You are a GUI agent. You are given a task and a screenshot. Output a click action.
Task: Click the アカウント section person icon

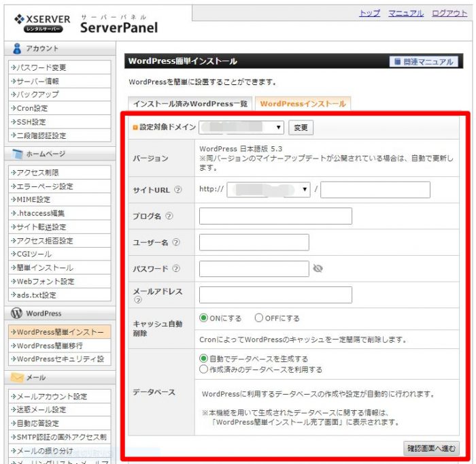point(17,48)
